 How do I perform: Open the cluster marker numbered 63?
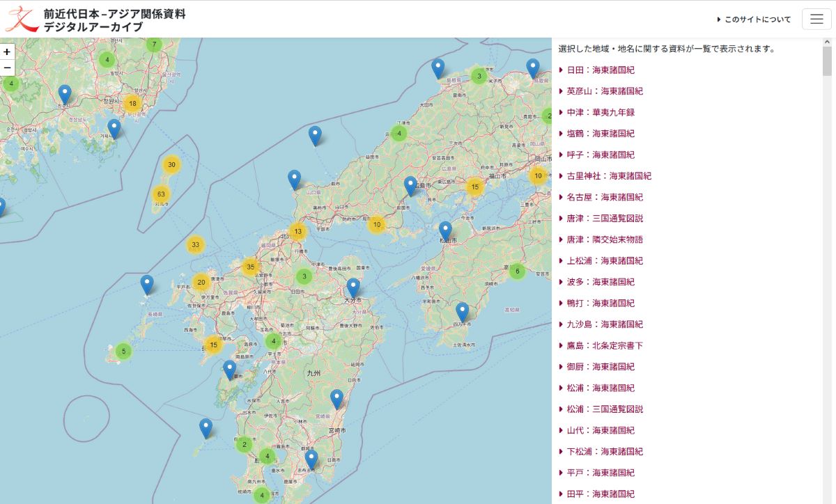162,194
